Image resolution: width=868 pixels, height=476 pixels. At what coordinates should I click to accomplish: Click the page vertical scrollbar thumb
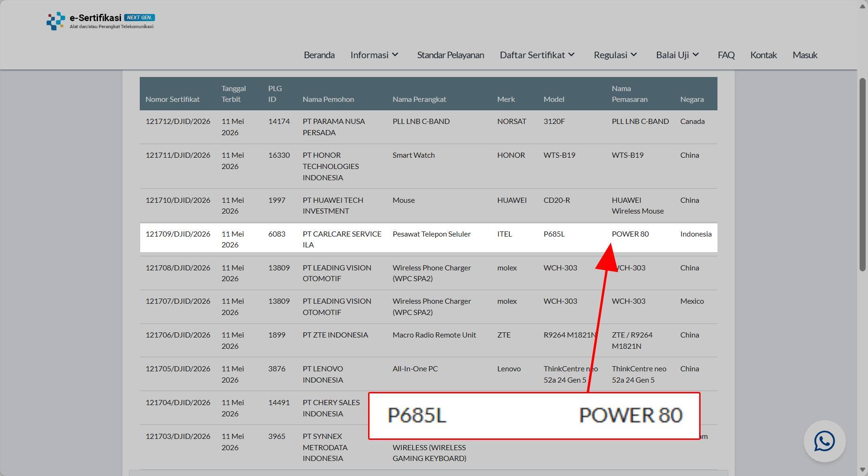coord(862,174)
